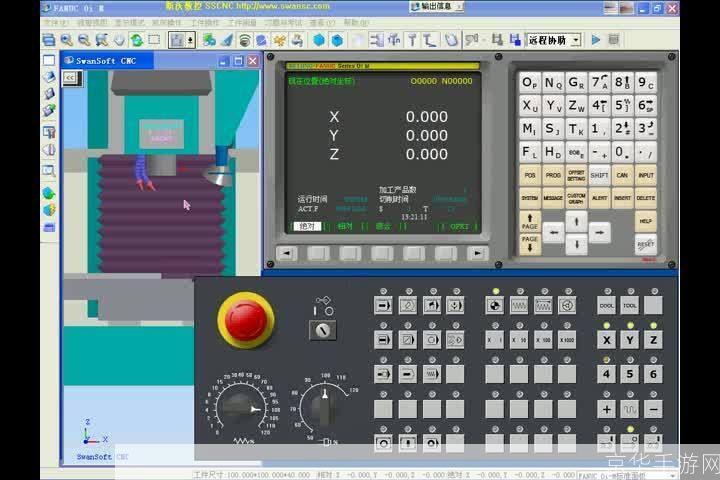
Task: Click the green rotate arrows toolbar icon
Action: (x=137, y=40)
